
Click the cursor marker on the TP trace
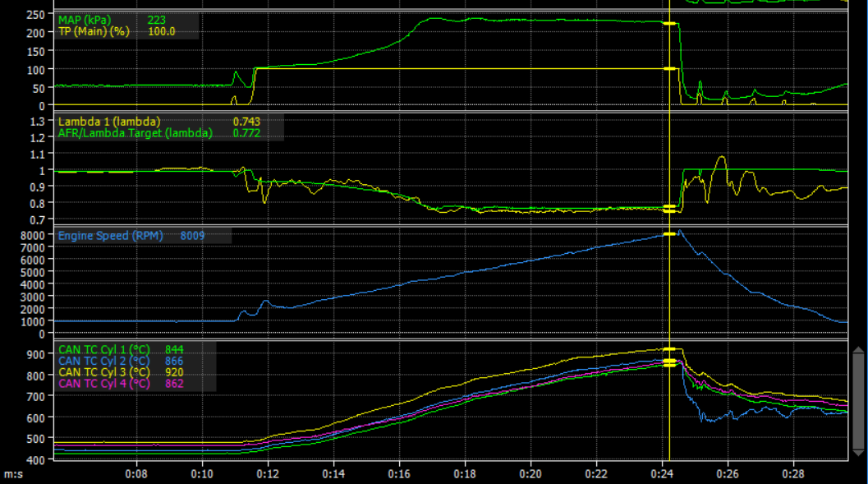[670, 69]
